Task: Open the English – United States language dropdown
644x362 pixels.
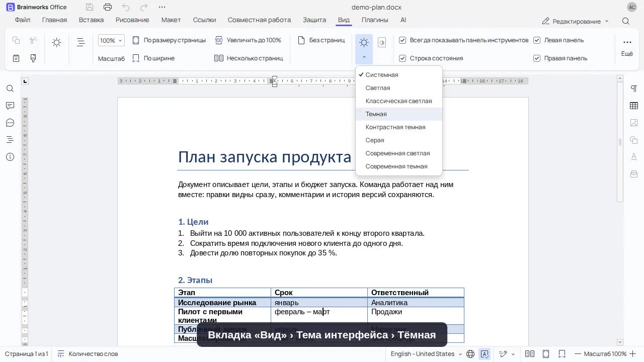Action: pyautogui.click(x=426, y=354)
